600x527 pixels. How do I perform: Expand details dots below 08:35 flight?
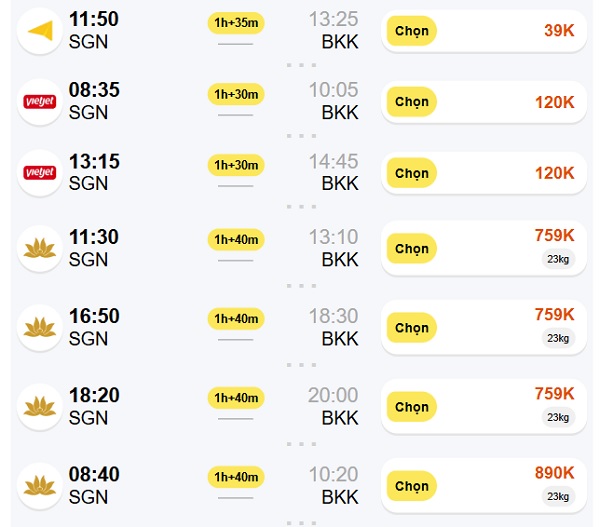pyautogui.click(x=302, y=136)
